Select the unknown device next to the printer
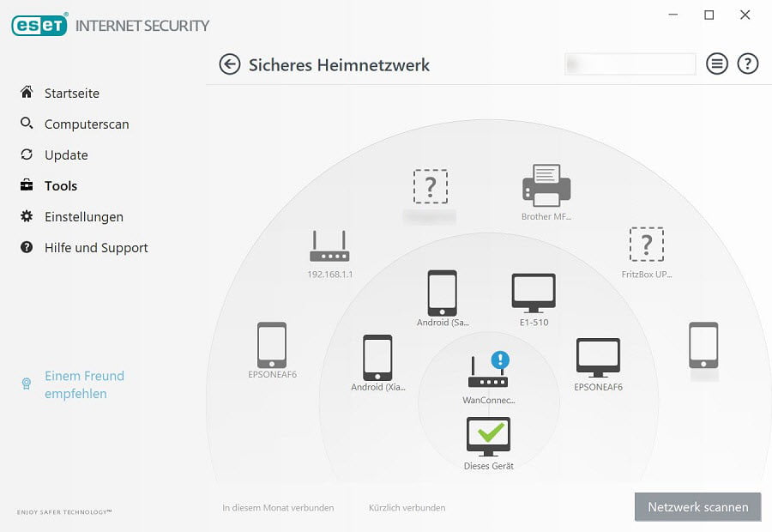The image size is (772, 532). tap(431, 187)
